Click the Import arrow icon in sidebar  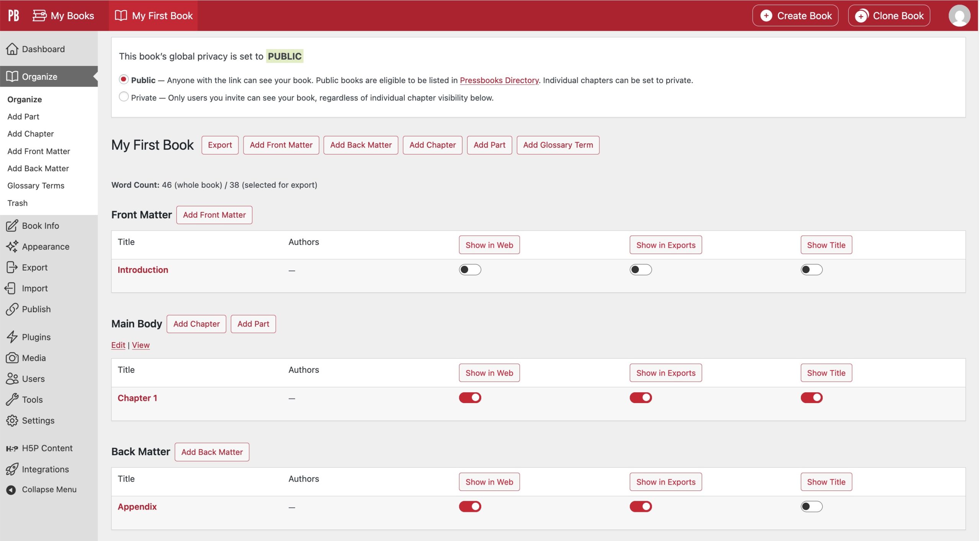[10, 288]
